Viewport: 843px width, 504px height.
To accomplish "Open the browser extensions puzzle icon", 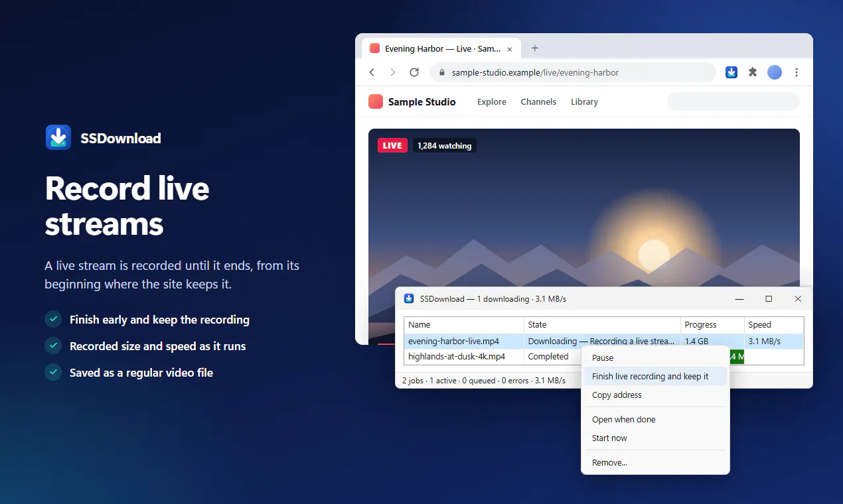I will (x=753, y=72).
